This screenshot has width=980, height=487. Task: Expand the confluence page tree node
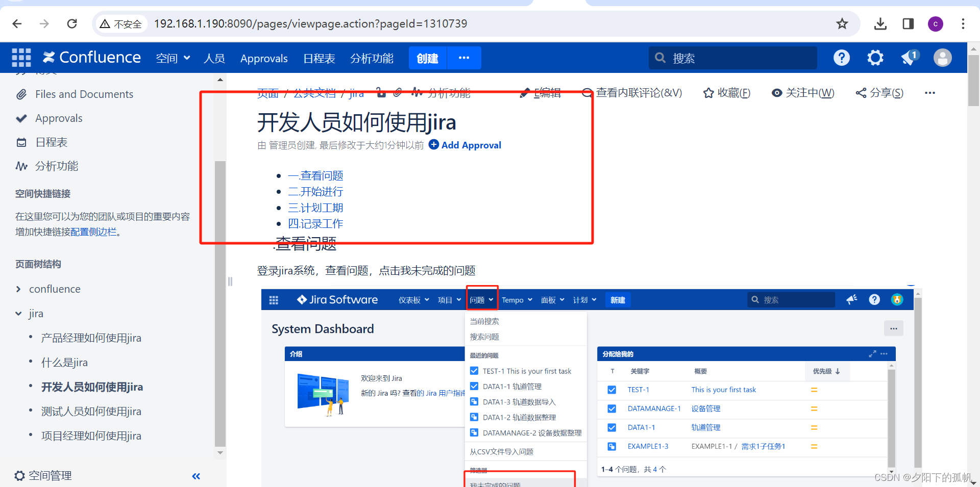pos(18,289)
